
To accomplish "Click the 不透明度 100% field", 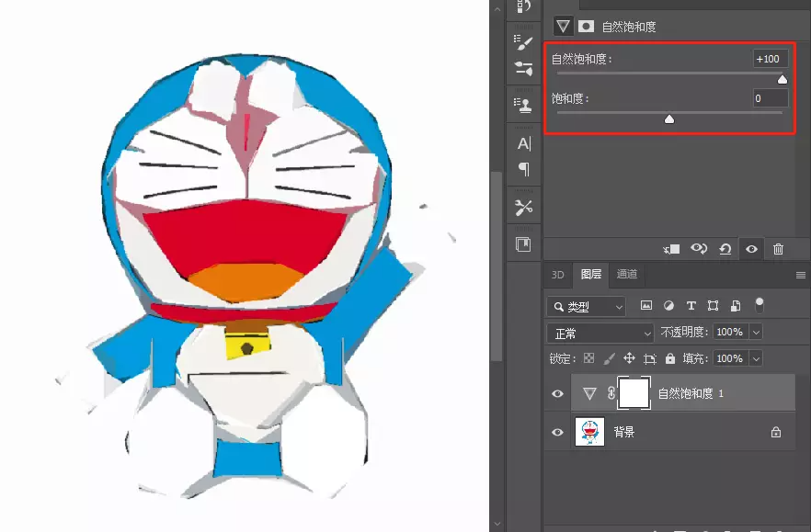I will (x=730, y=332).
